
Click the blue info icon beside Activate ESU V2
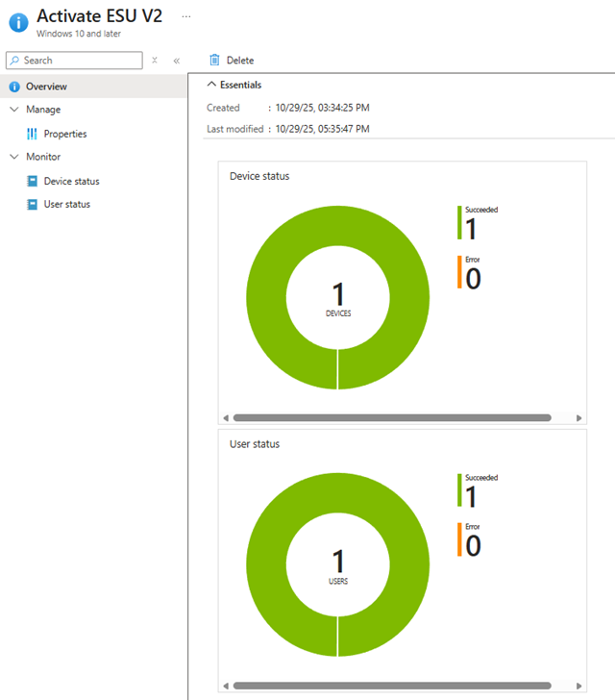tap(19, 22)
